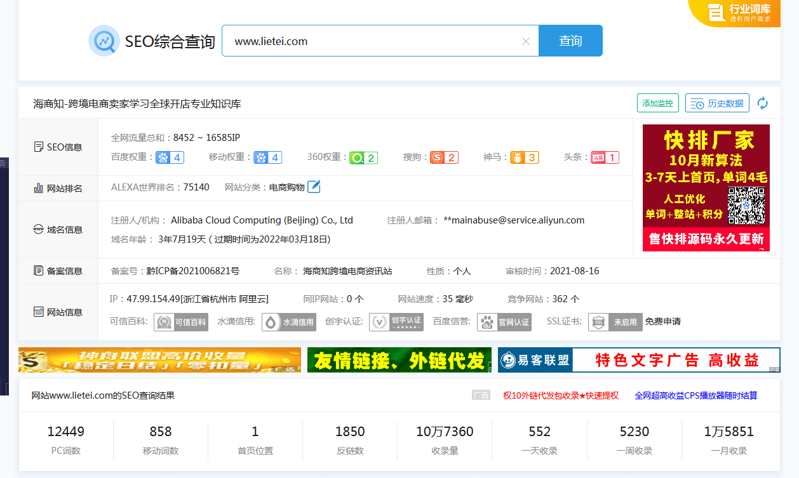The height and width of the screenshot is (478, 799).
Task: Click the 5230 一周收录 value
Action: click(634, 432)
